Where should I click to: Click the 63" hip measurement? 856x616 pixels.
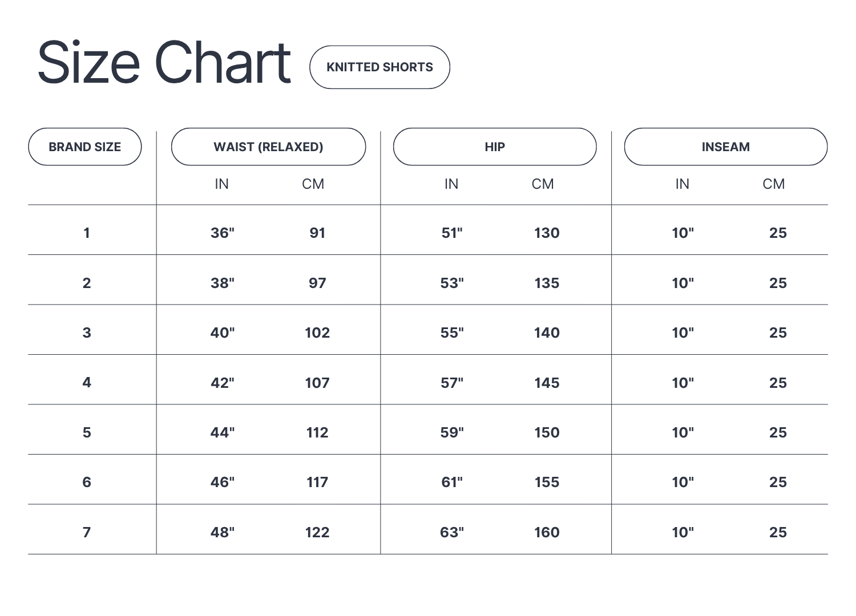(x=452, y=532)
